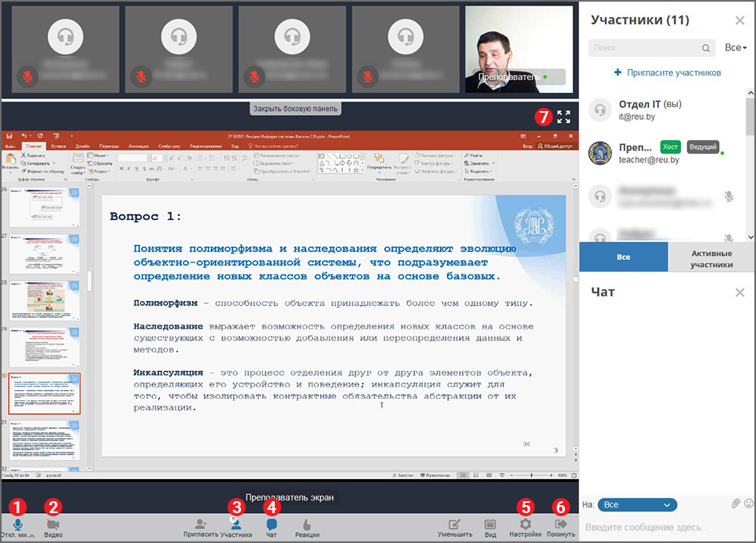The width and height of the screenshot is (756, 543).
Task: Switch to the Активные участники tab
Action: (711, 258)
